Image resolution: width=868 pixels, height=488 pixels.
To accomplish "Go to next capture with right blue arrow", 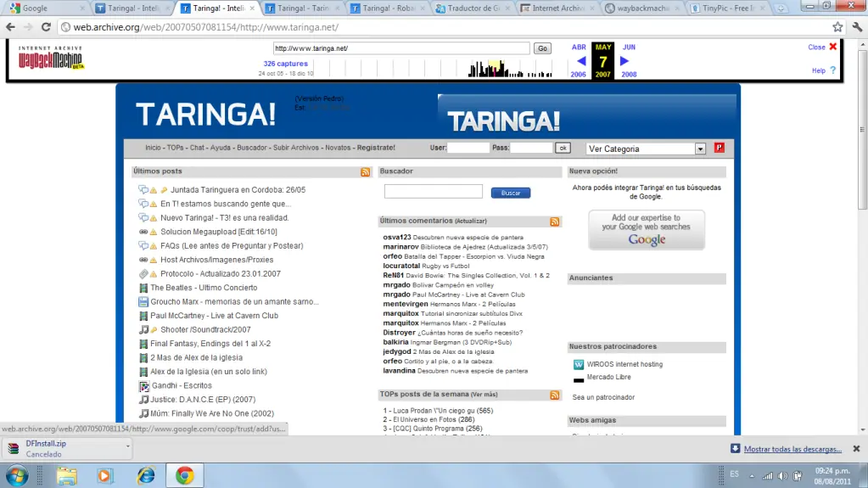I will click(624, 61).
